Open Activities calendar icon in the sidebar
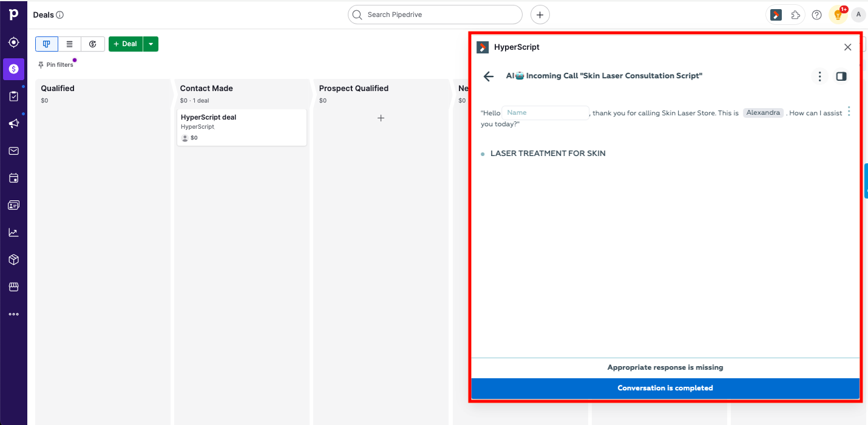868x425 pixels. tap(13, 178)
